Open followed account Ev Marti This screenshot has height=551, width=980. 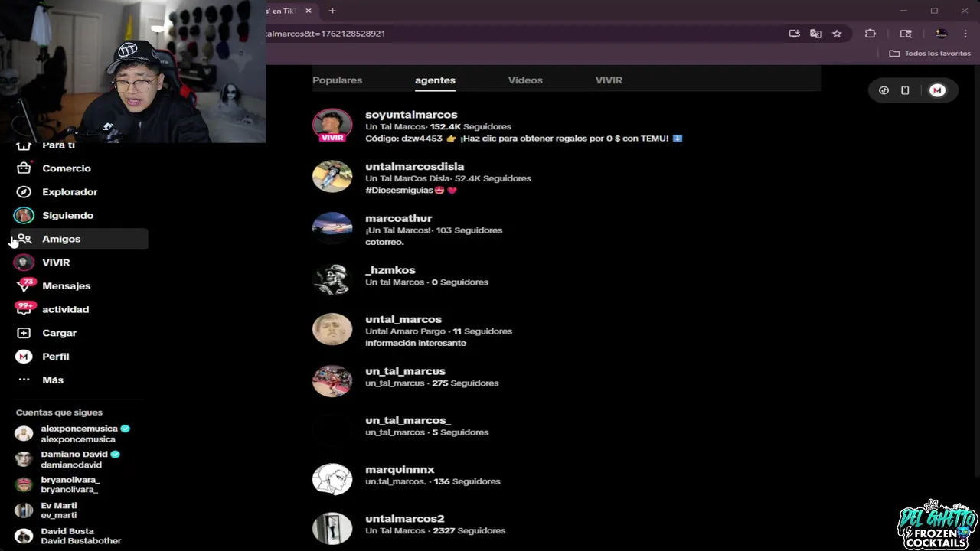coord(47,510)
